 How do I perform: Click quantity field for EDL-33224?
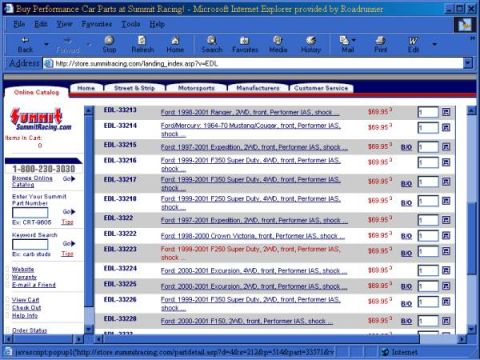click(428, 271)
